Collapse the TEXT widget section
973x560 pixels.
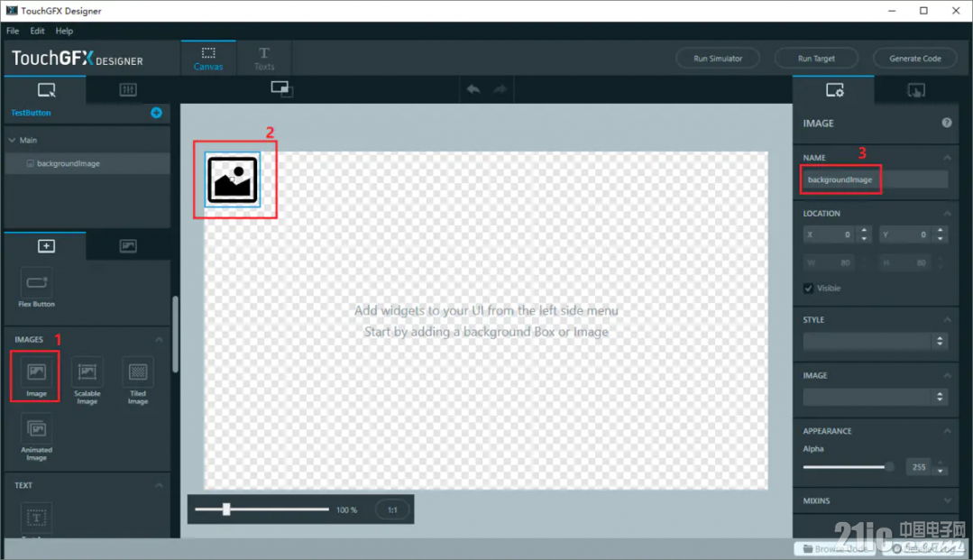tap(159, 485)
